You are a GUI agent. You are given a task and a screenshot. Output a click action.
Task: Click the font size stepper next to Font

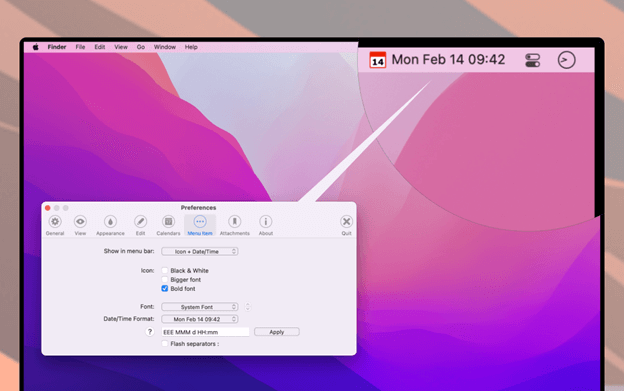[248, 307]
